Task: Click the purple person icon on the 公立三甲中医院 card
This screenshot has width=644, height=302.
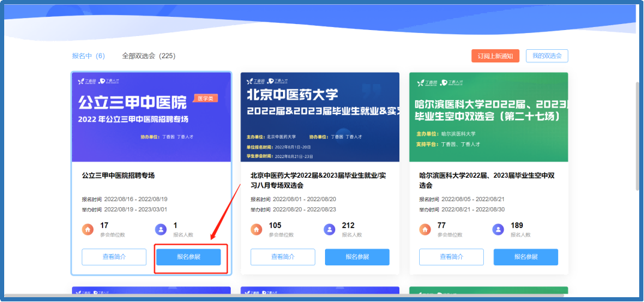Action: pos(161,229)
